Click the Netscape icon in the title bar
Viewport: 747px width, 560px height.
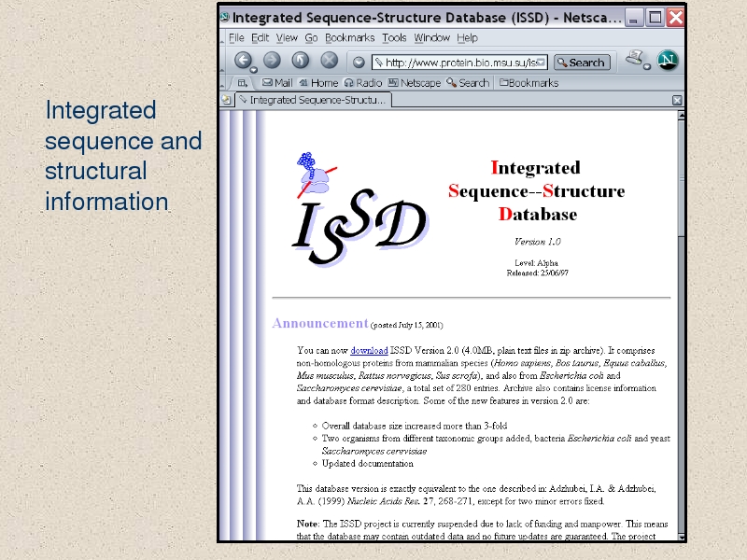pyautogui.click(x=225, y=18)
